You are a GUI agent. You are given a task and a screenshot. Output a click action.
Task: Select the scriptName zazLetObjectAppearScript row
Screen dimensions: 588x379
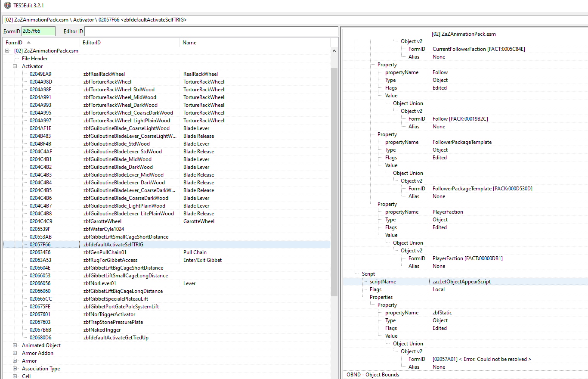tap(465, 282)
